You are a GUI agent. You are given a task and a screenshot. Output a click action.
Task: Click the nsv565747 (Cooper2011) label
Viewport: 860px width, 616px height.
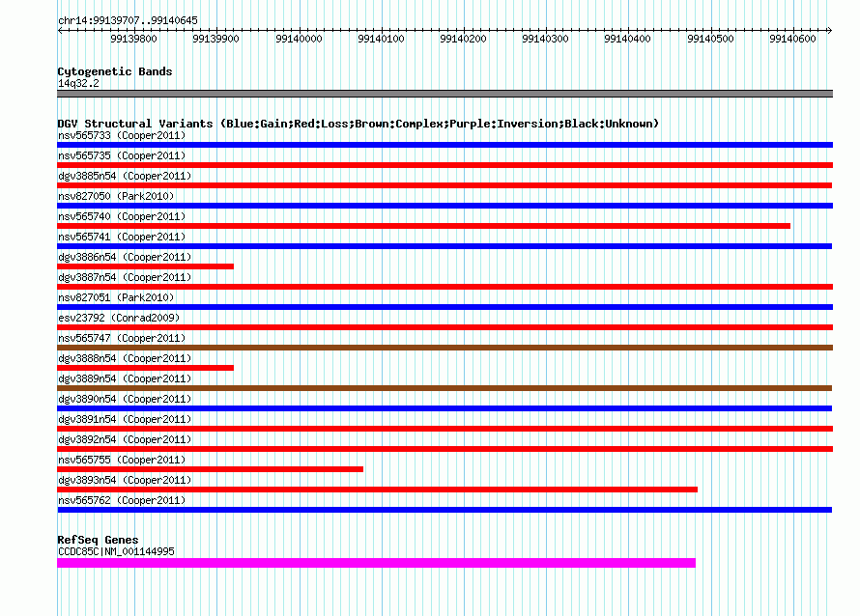(x=122, y=338)
